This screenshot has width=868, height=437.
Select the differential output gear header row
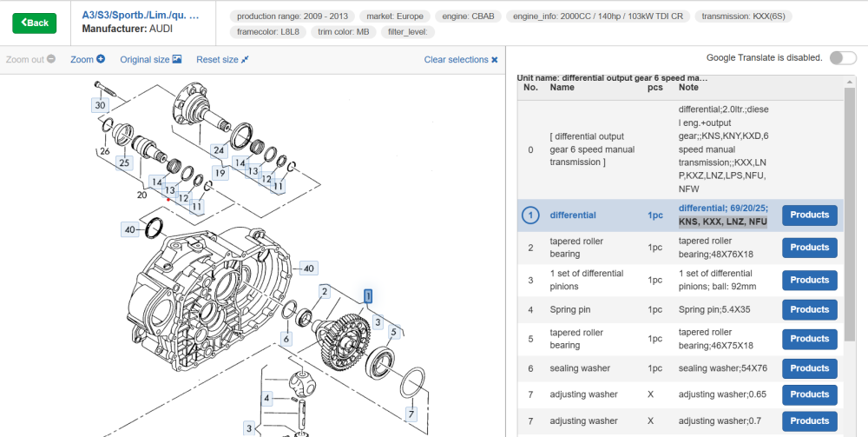click(681, 149)
